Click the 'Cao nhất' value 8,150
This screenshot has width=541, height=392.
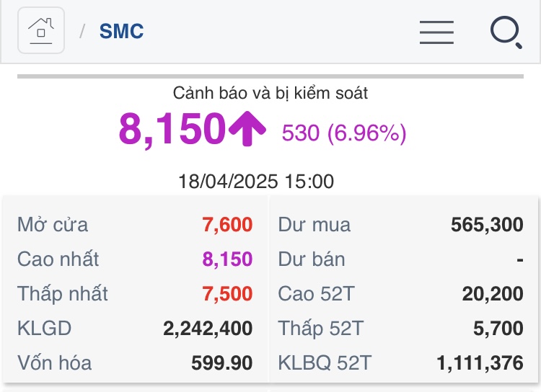tap(227, 259)
